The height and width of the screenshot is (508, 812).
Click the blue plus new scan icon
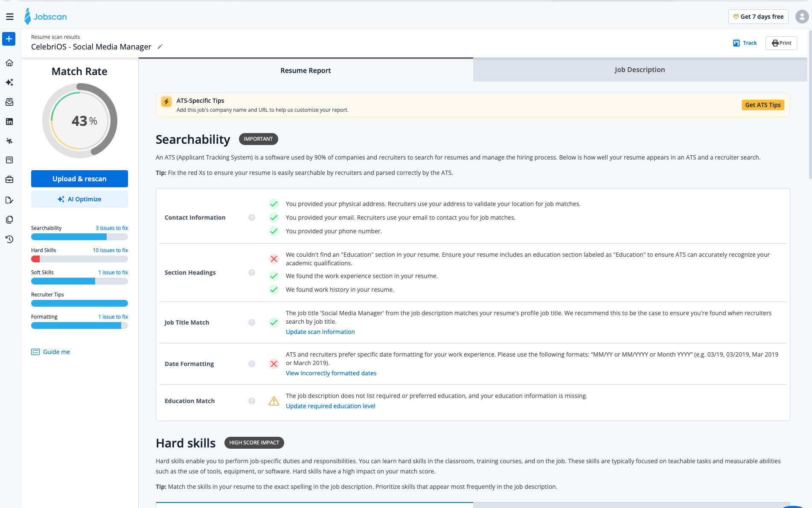pyautogui.click(x=9, y=39)
